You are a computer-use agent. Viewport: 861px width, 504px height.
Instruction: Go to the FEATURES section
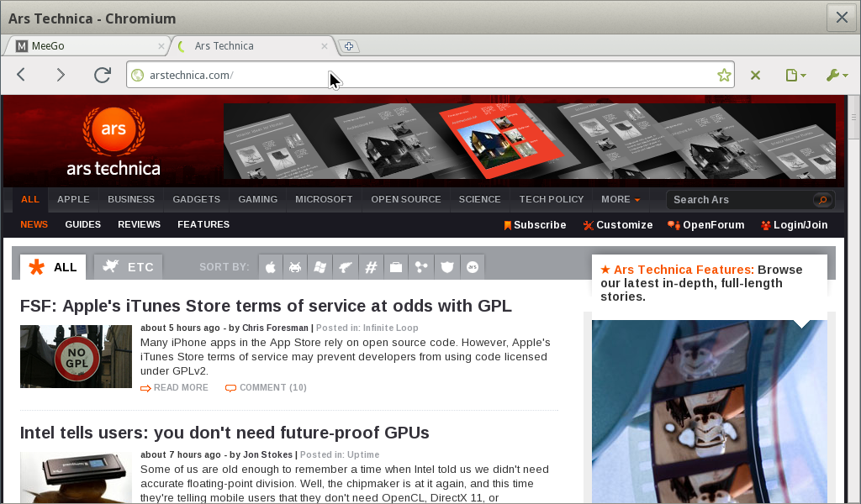pos(203,225)
